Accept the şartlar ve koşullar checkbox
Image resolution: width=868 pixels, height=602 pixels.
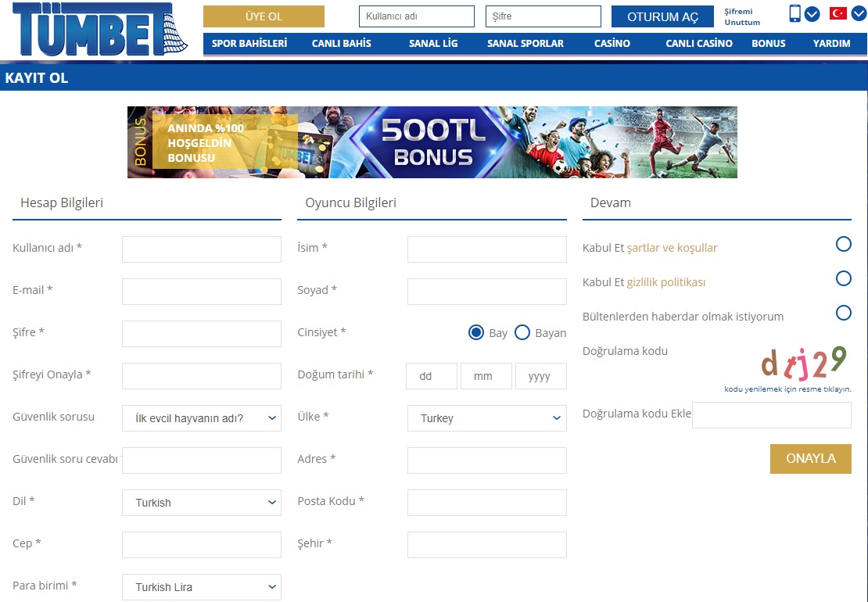click(x=843, y=244)
